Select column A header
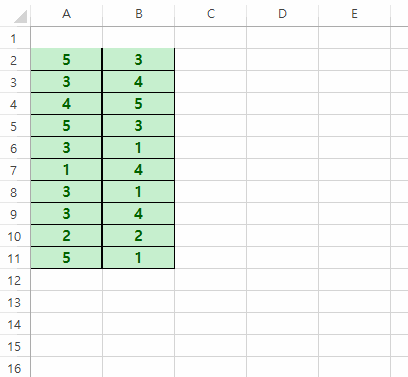Viewport: 408px width, 377px height. pos(66,13)
